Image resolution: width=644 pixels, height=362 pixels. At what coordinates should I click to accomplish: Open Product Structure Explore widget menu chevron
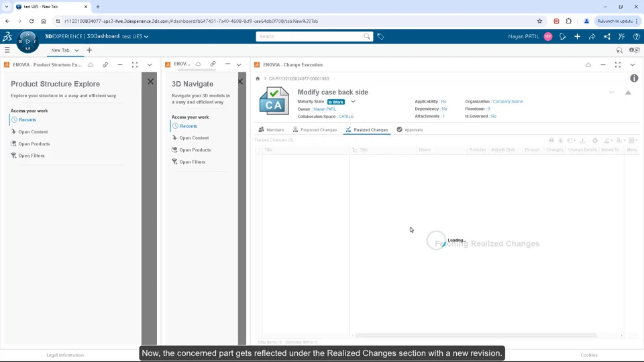pos(150,65)
